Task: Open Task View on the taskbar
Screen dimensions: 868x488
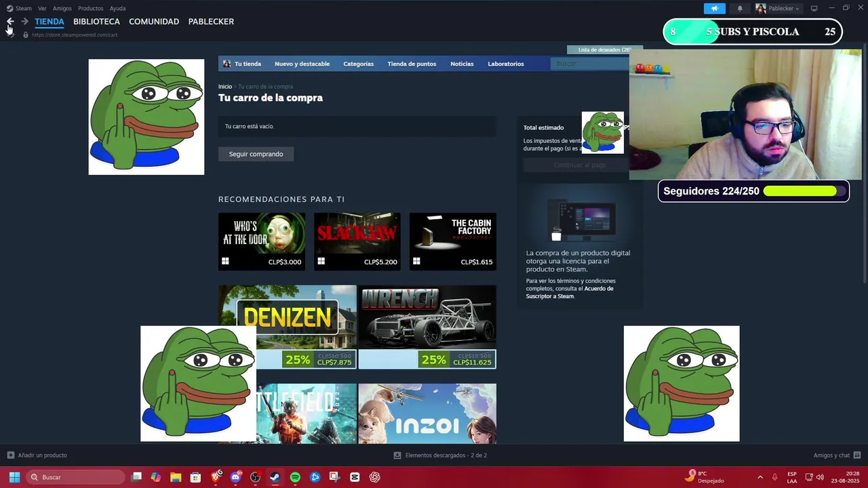Action: click(136, 477)
